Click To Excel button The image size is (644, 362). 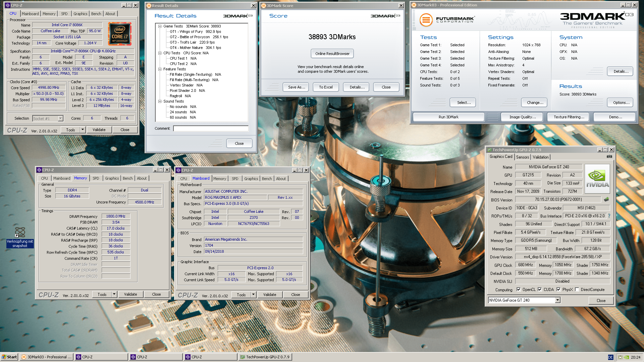tap(326, 87)
